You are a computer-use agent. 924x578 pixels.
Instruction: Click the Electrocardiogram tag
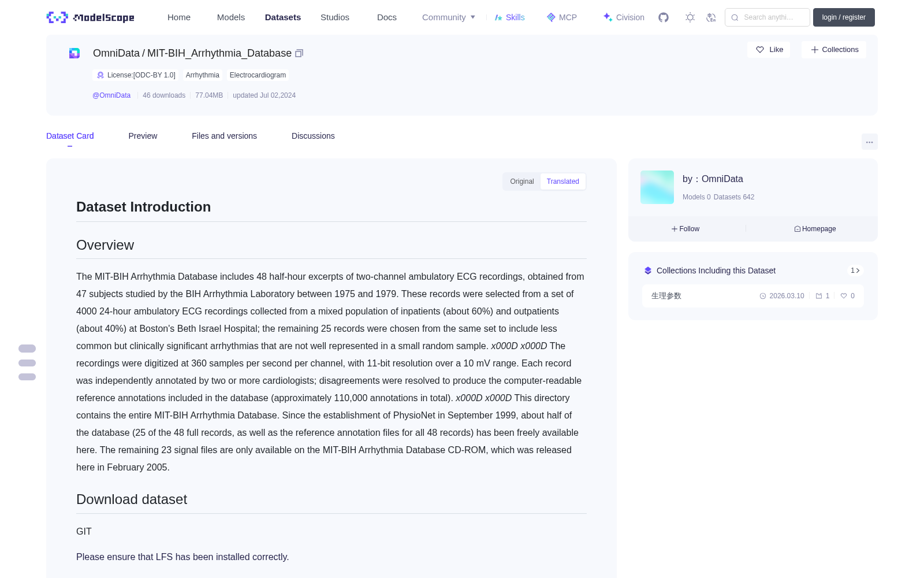[x=258, y=75]
